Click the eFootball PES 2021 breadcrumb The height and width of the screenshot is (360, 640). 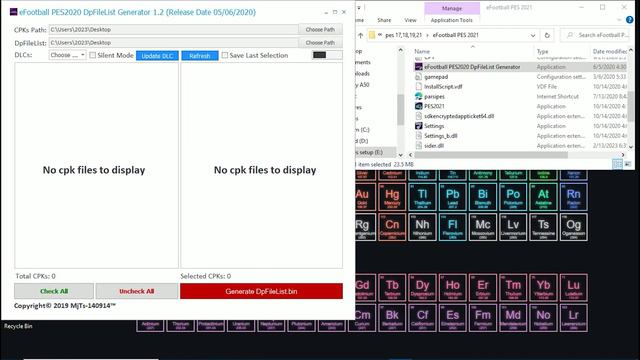click(456, 35)
